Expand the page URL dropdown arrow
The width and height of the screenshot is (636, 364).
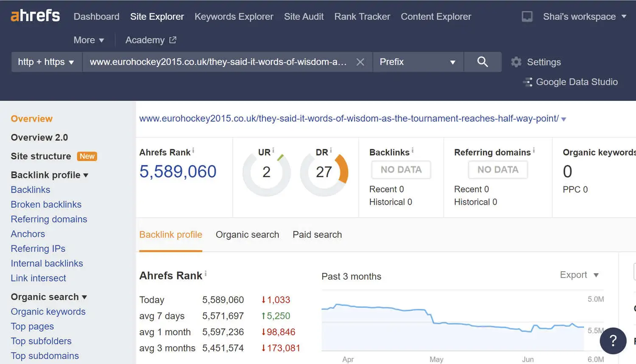564,119
